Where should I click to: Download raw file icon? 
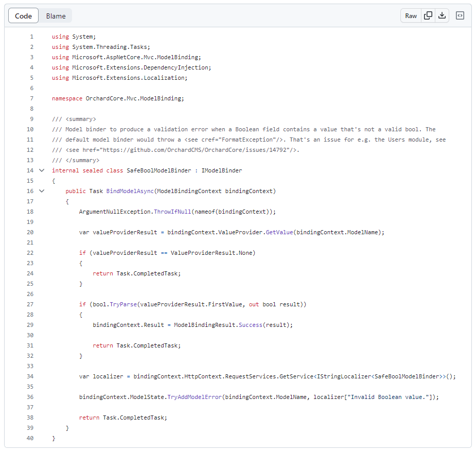[442, 16]
